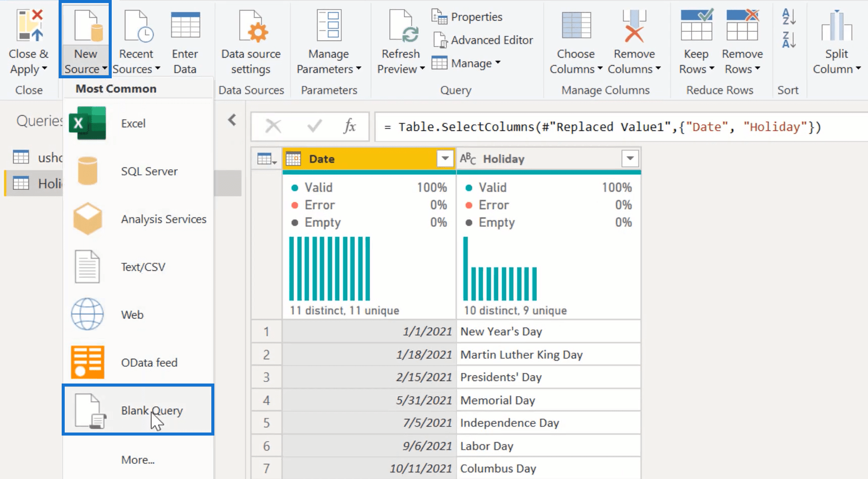Click the Recent Sources icon

138,25
